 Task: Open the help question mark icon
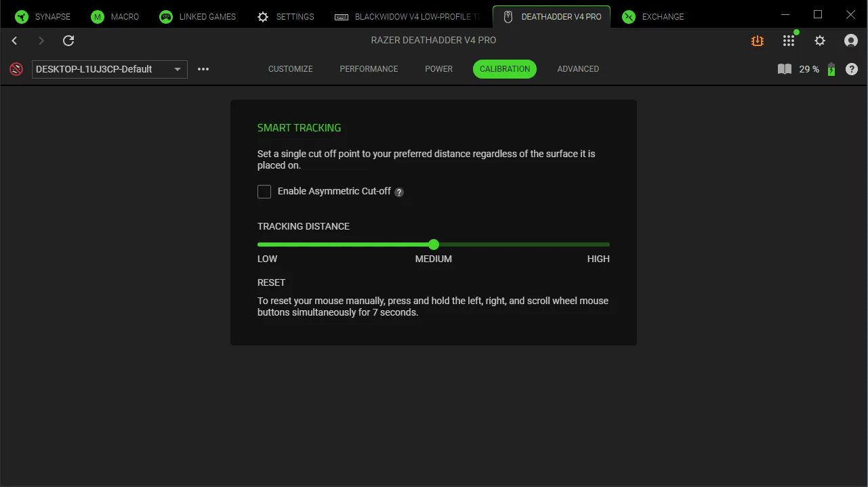852,69
